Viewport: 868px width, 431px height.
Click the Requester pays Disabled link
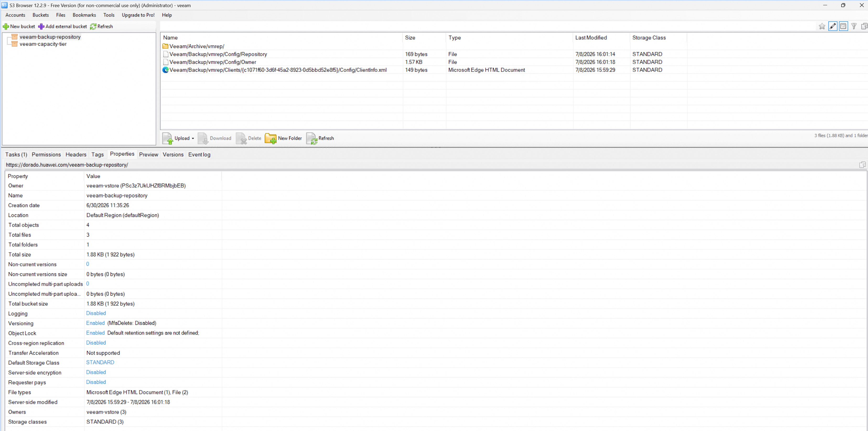96,382
